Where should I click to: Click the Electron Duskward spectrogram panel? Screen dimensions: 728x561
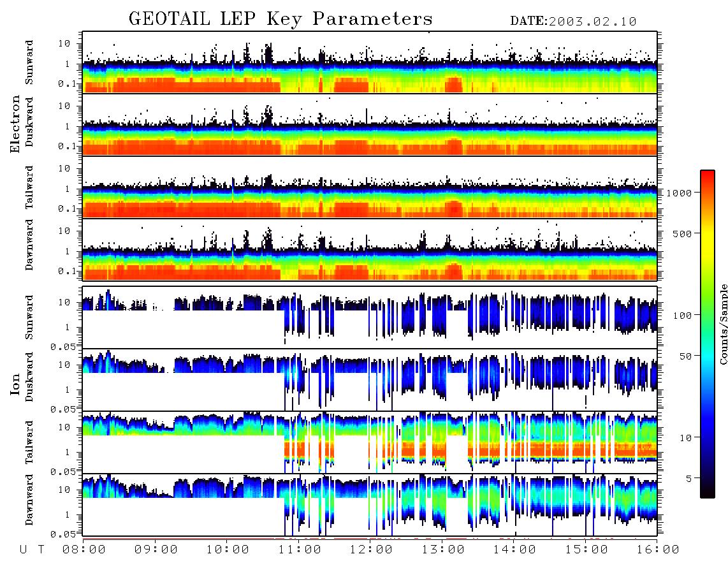pos(370,124)
